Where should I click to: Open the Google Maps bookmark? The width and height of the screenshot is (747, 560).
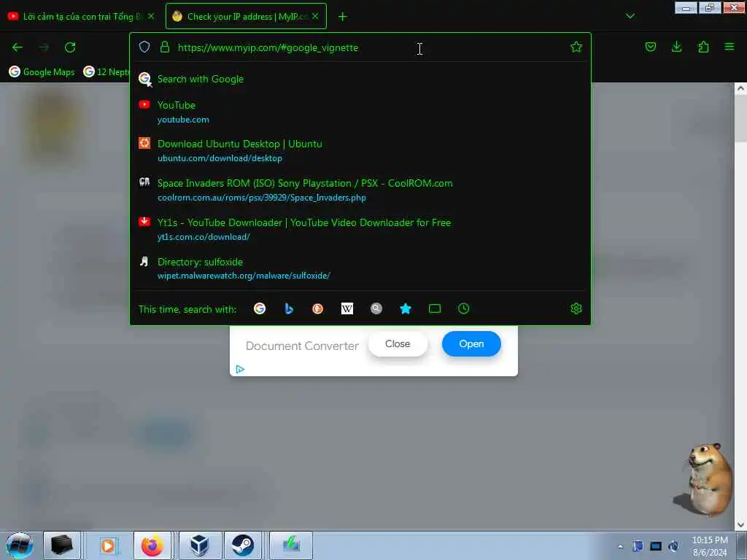42,72
